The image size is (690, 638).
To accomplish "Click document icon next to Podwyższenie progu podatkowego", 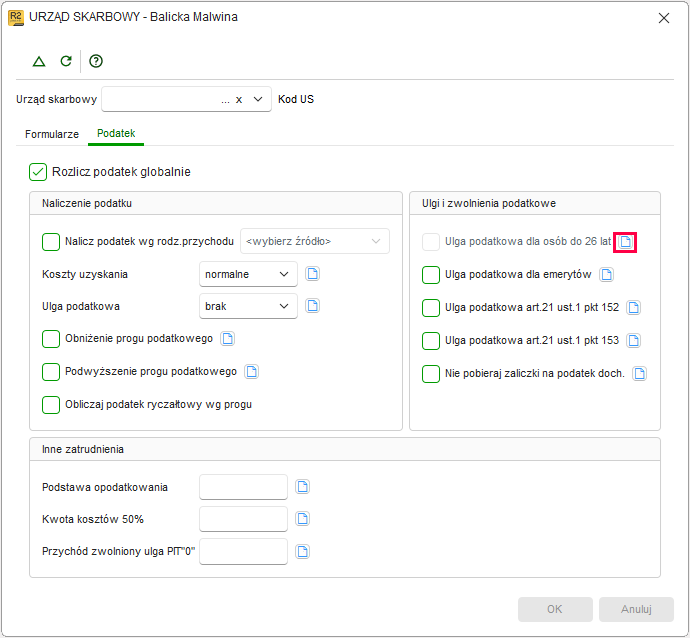I will coord(252,371).
